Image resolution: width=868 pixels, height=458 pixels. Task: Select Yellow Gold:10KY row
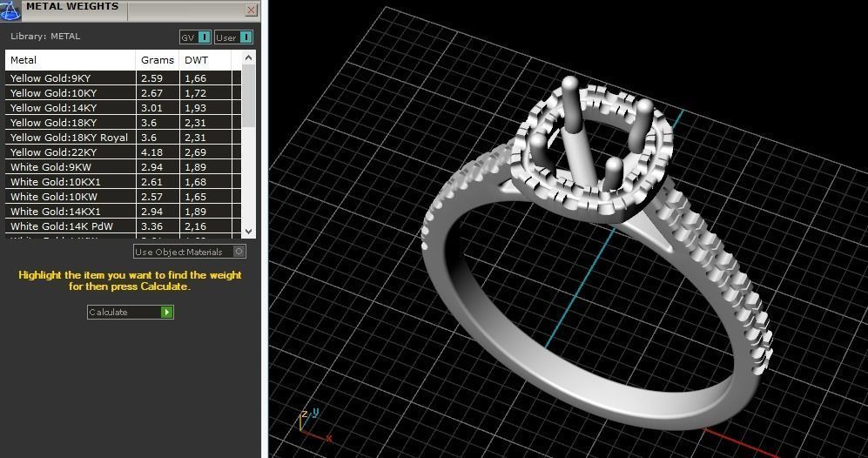pyautogui.click(x=124, y=93)
